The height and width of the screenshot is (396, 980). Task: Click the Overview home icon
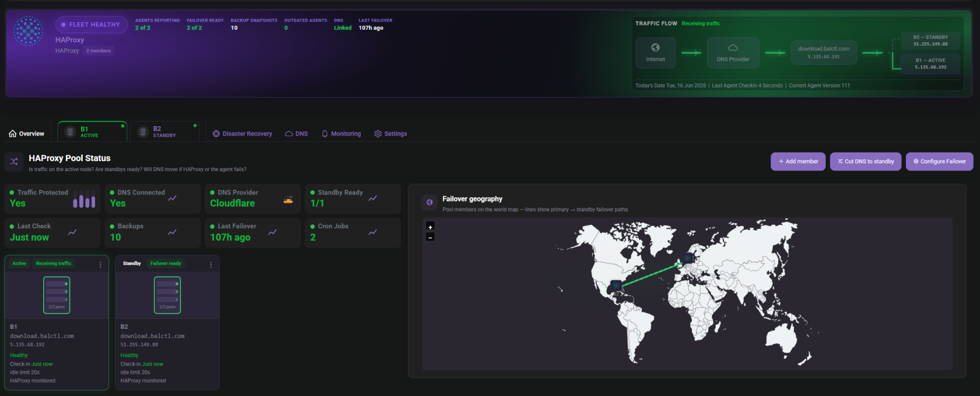click(x=13, y=134)
